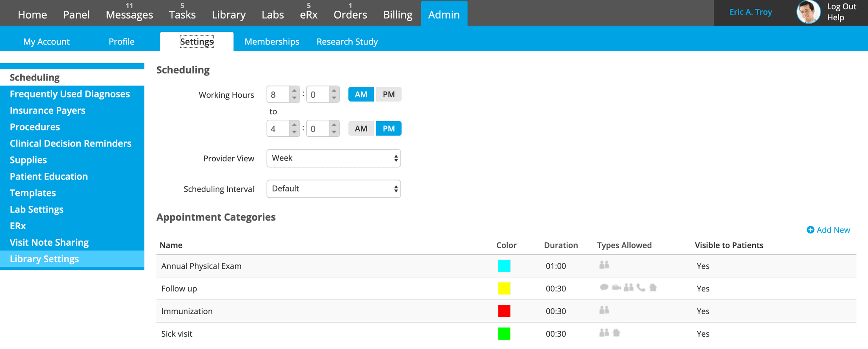The height and width of the screenshot is (349, 868).
Task: Click the house icon in Follow up row
Action: click(653, 288)
